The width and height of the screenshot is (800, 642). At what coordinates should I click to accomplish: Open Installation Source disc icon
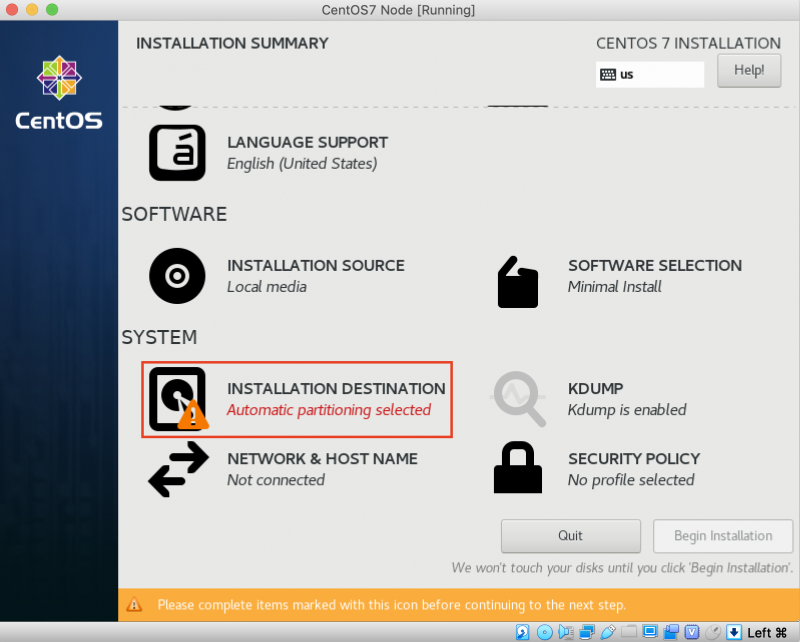[177, 276]
